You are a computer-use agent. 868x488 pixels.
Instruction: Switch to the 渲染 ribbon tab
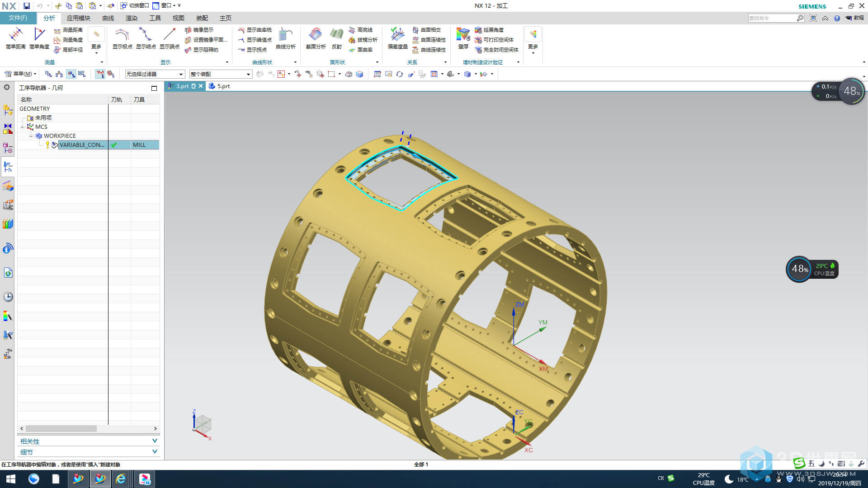pos(132,18)
